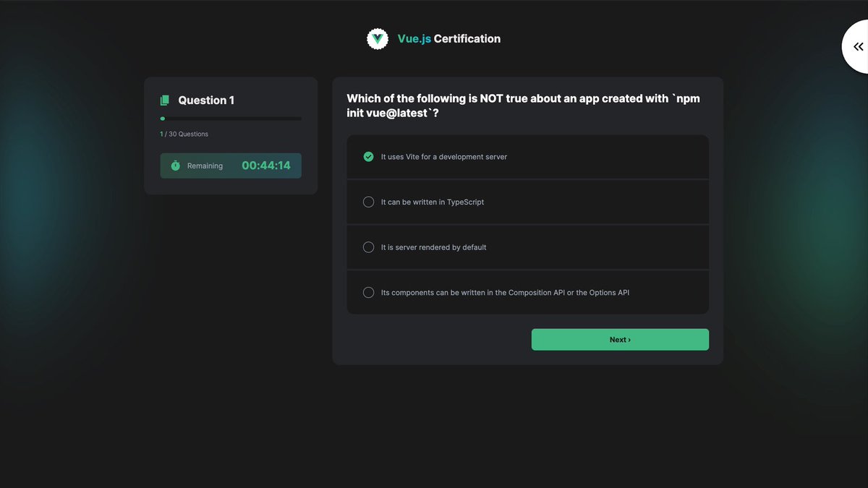Image resolution: width=868 pixels, height=488 pixels.
Task: Click the Question 1 document icon
Action: 165,100
